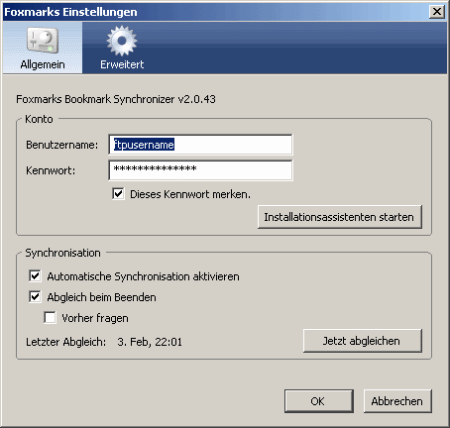Toggle Abgleich beim Beenden checkbox
The image size is (450, 428).
[35, 297]
